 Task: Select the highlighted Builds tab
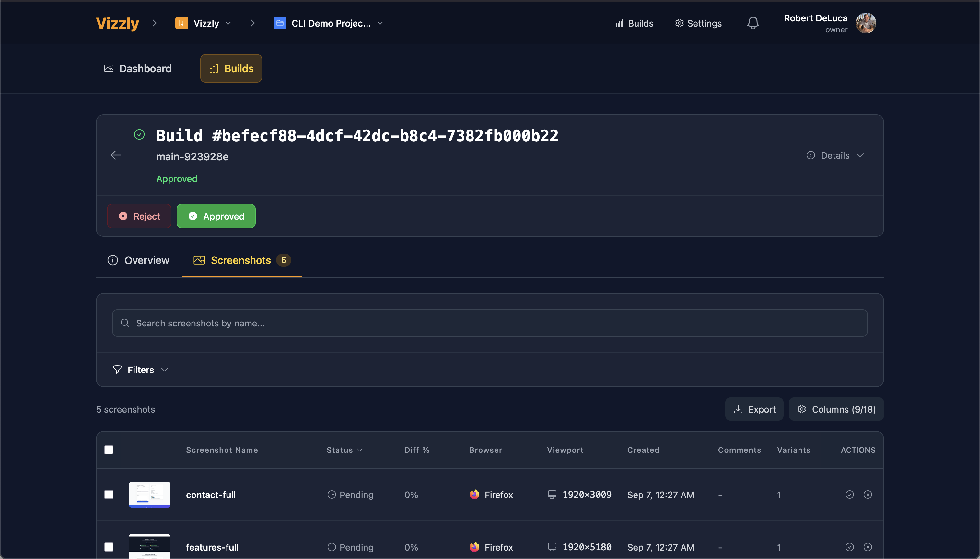point(231,68)
